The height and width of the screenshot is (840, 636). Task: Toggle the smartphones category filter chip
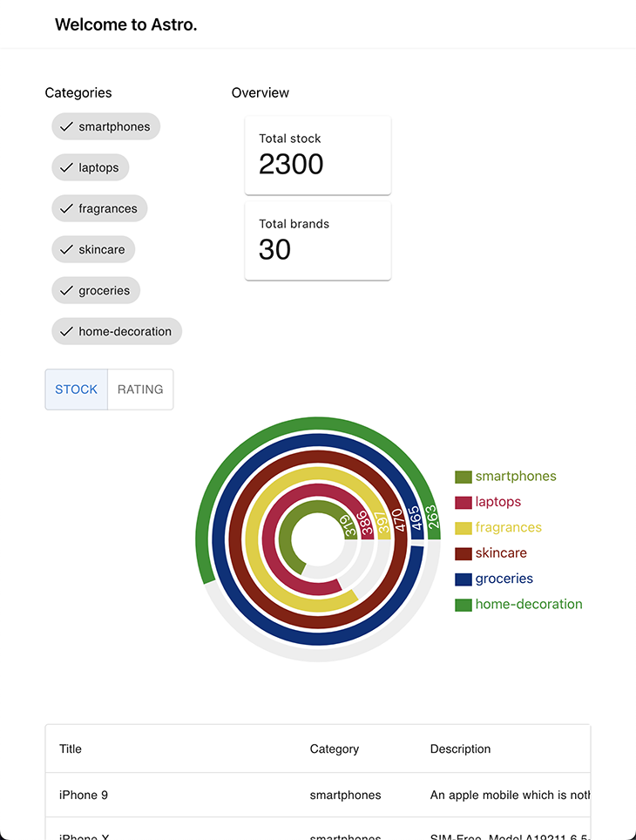pos(105,126)
